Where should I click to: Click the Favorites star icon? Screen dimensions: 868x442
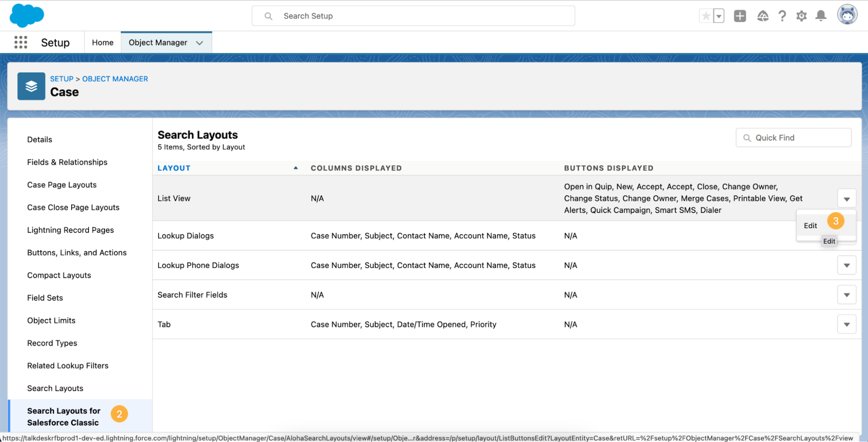[x=706, y=16]
